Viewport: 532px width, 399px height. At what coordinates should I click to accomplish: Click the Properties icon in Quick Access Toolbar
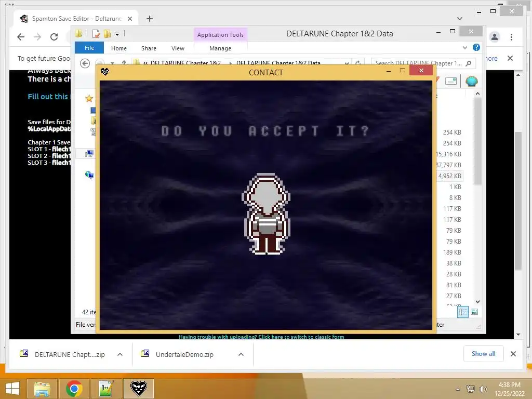pyautogui.click(x=96, y=34)
